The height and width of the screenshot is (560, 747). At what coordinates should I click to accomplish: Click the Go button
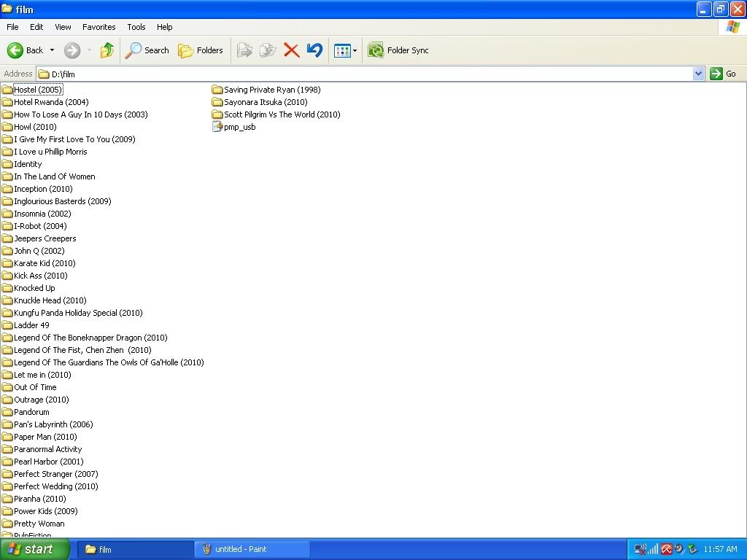(723, 74)
